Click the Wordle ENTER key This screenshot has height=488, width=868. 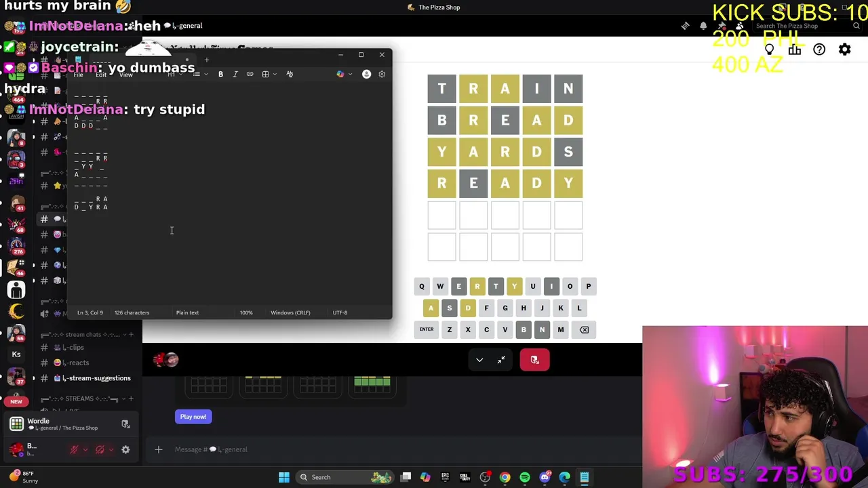(426, 329)
